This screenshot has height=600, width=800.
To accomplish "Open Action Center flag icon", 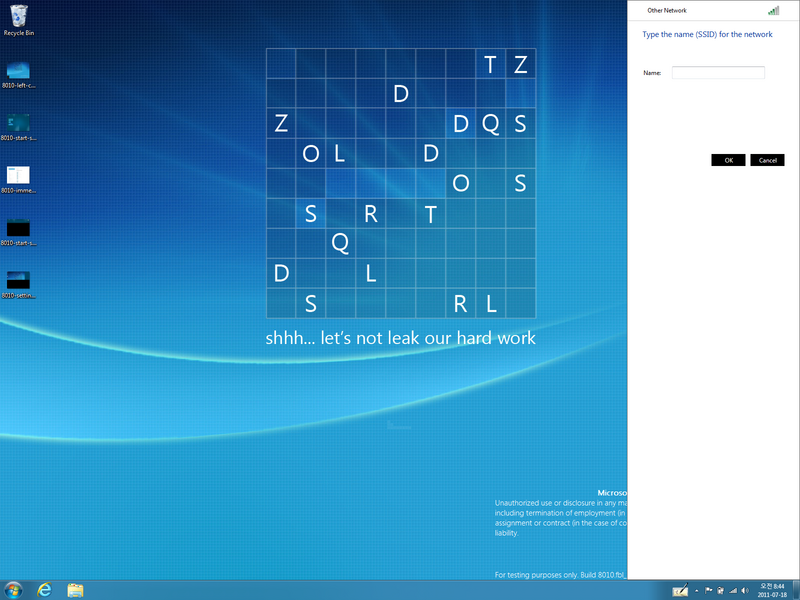I will click(x=709, y=590).
